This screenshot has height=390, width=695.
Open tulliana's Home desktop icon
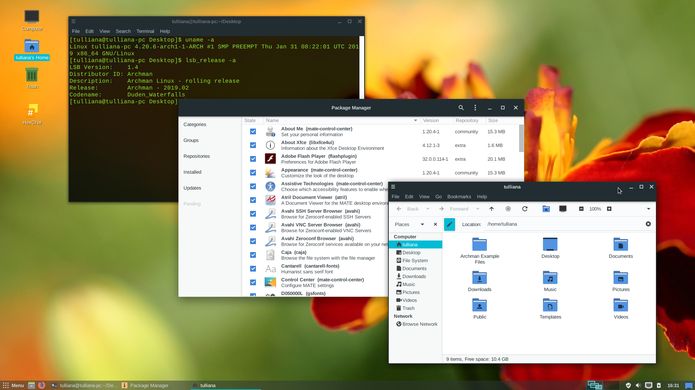31,47
